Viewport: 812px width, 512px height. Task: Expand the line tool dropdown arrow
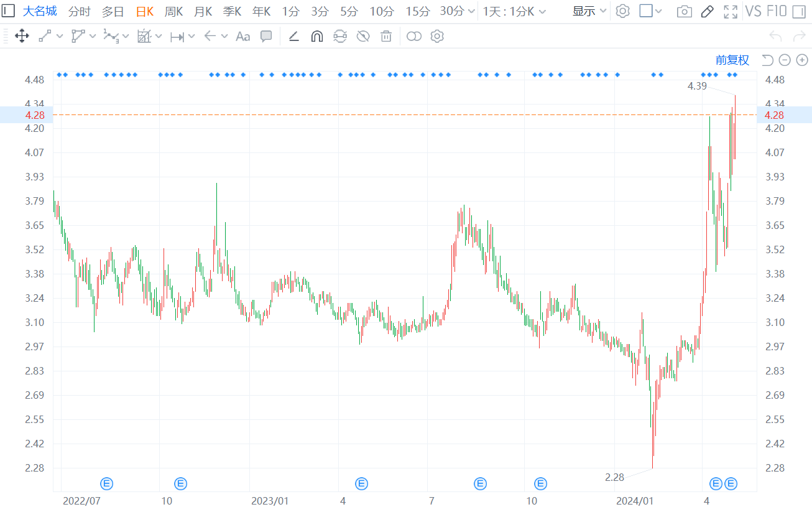(x=60, y=37)
